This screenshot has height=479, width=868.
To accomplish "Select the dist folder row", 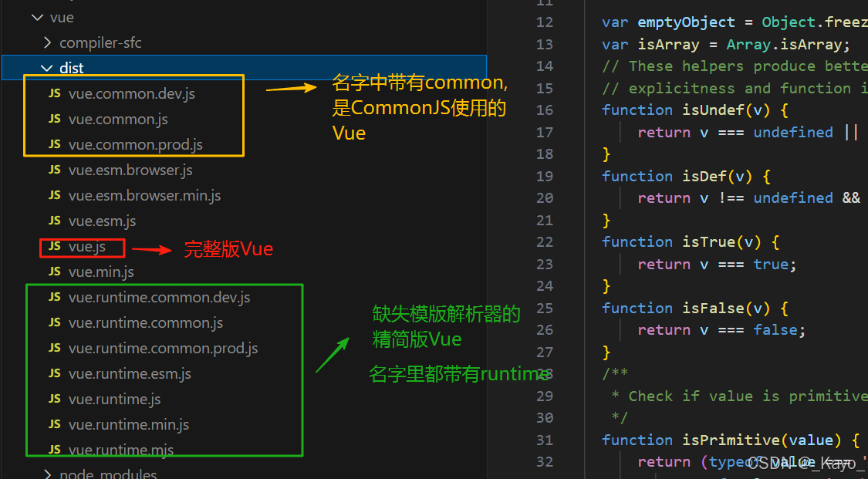I will [244, 68].
